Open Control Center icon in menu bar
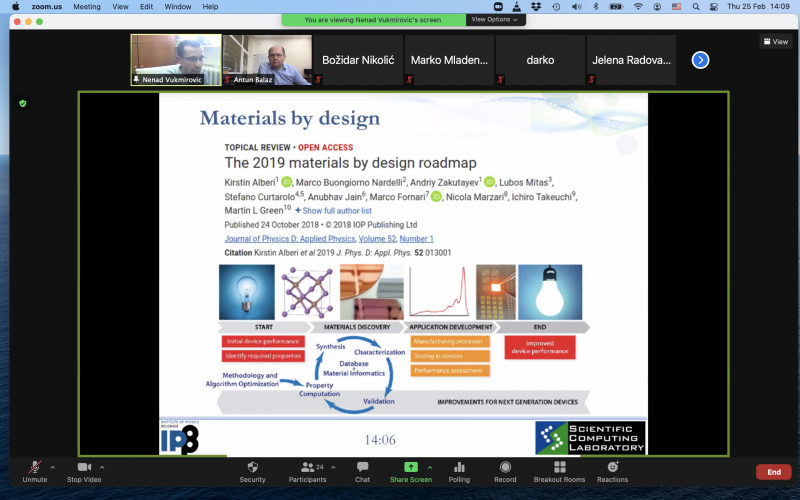Screen dimensions: 800x500 coord(714,7)
